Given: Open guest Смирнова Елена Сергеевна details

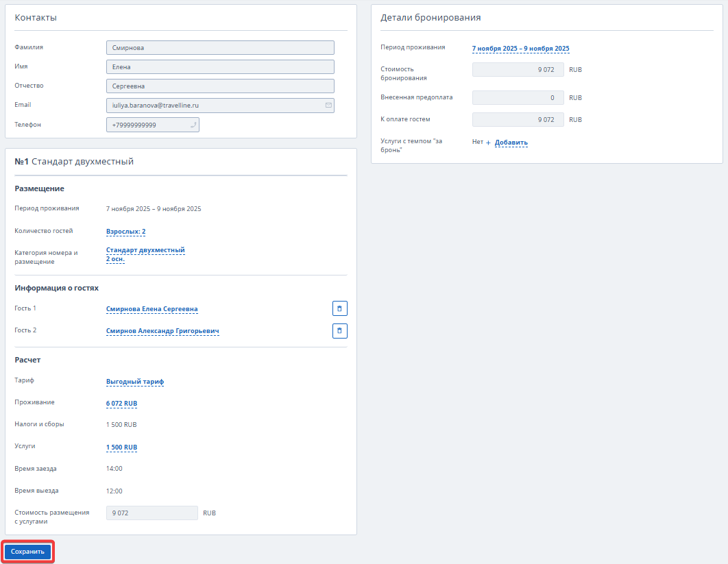Looking at the screenshot, I should 151,309.
